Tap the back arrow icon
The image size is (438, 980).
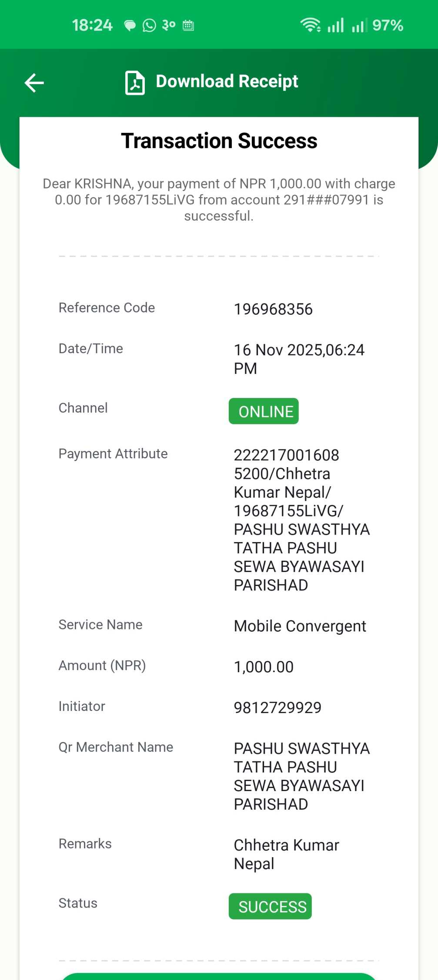coord(34,83)
